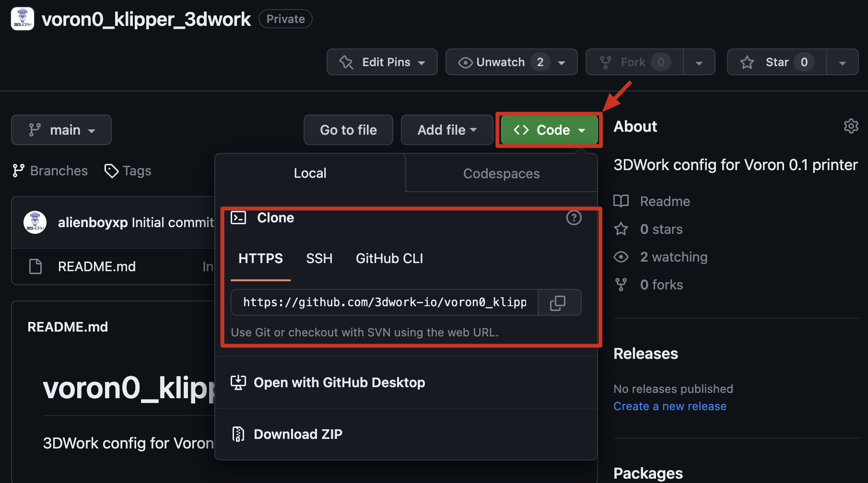This screenshot has width=868, height=483.
Task: Click the README.md file icon
Action: tap(35, 266)
